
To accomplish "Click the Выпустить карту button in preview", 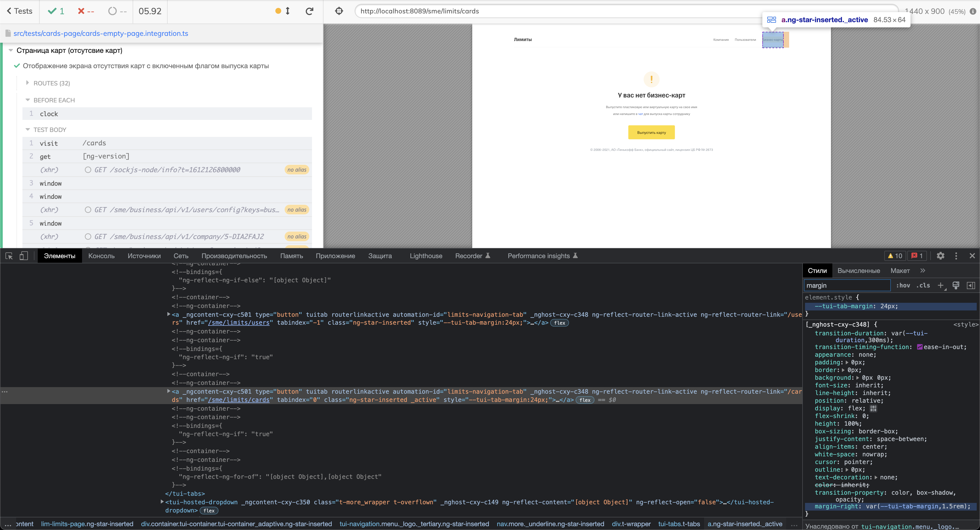I will 651,132.
